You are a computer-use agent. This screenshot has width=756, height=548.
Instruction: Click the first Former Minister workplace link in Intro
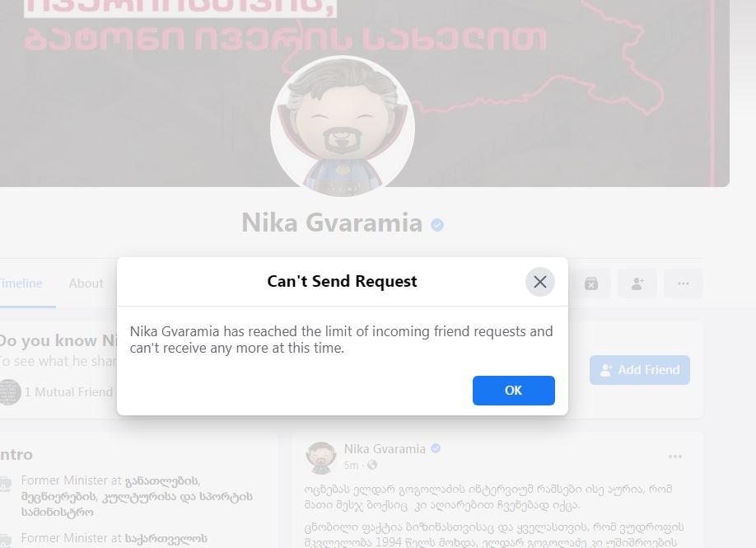click(x=137, y=496)
